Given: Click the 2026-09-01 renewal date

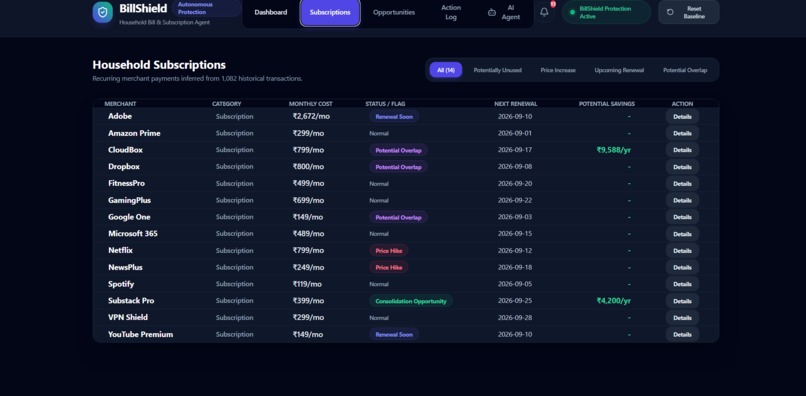Looking at the screenshot, I should [x=515, y=133].
